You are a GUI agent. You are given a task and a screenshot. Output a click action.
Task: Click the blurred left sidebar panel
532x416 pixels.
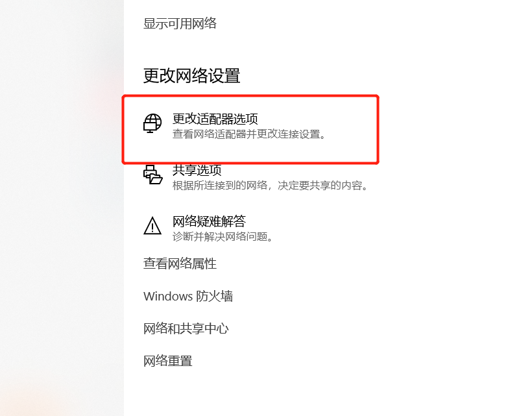[62, 208]
